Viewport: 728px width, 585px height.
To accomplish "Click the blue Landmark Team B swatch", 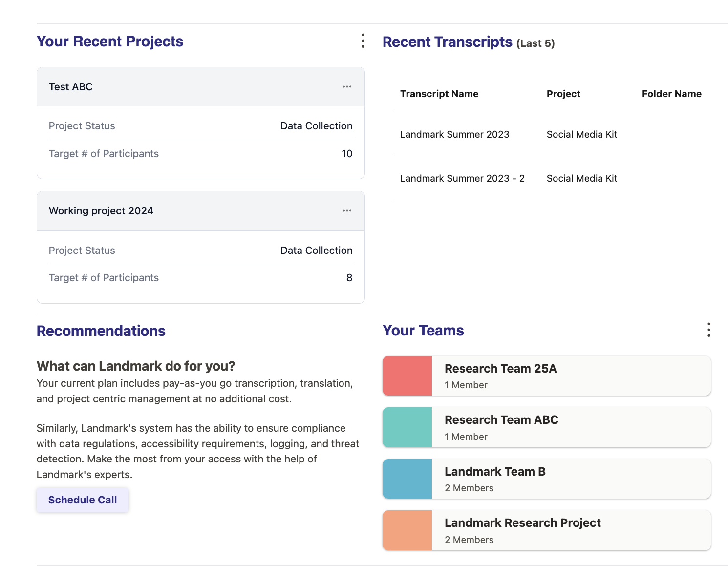I will pyautogui.click(x=407, y=479).
